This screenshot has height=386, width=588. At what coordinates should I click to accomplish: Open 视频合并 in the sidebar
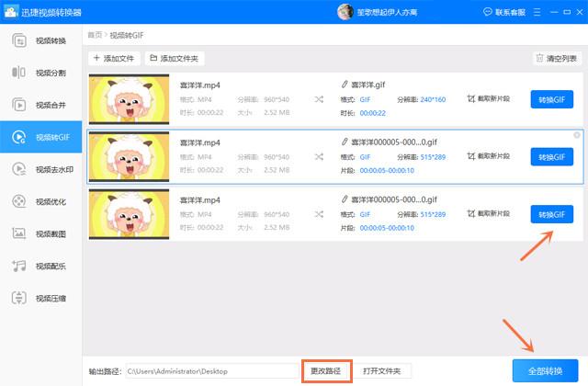40,105
